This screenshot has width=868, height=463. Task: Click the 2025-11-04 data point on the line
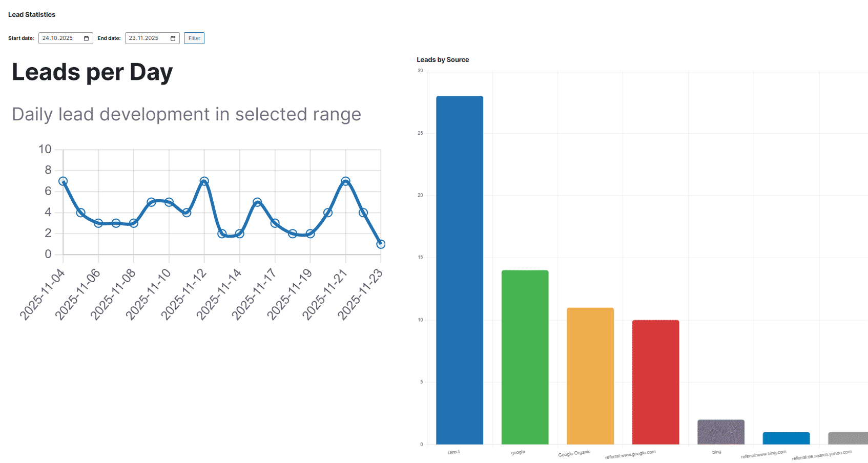tap(63, 181)
